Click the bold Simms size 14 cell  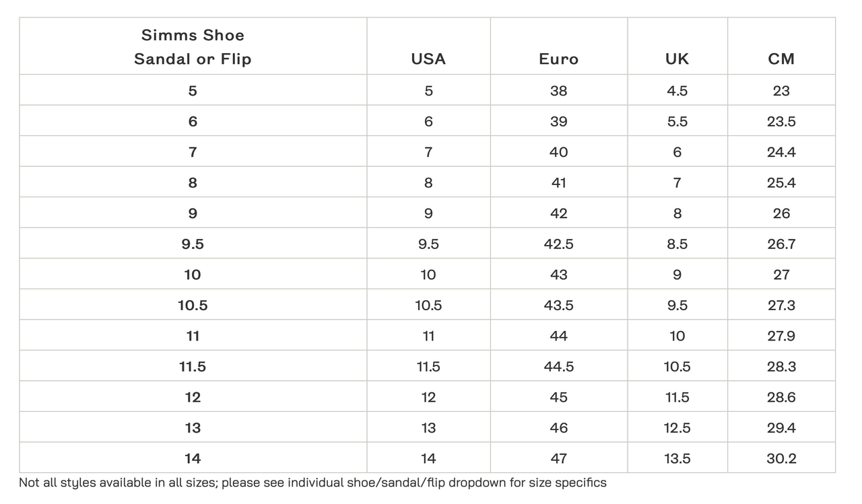pyautogui.click(x=193, y=459)
